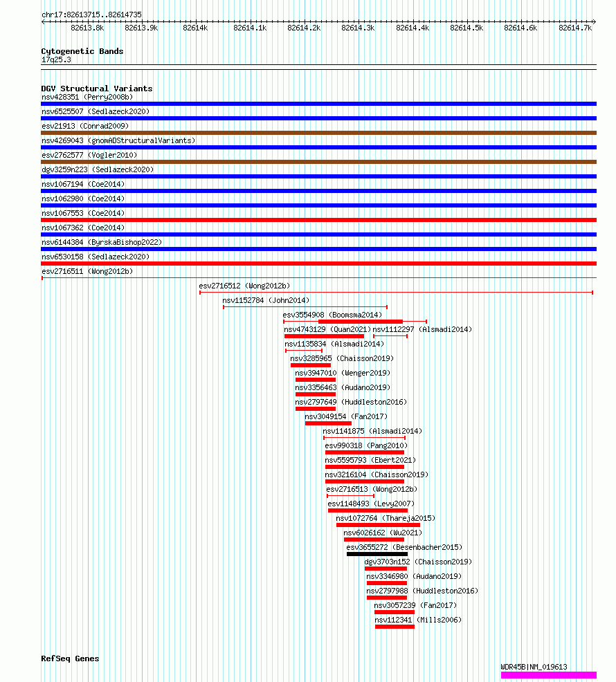This screenshot has width=616, height=682.
Task: Click esv2716512 (Wong2012b) label
Action: tap(244, 286)
